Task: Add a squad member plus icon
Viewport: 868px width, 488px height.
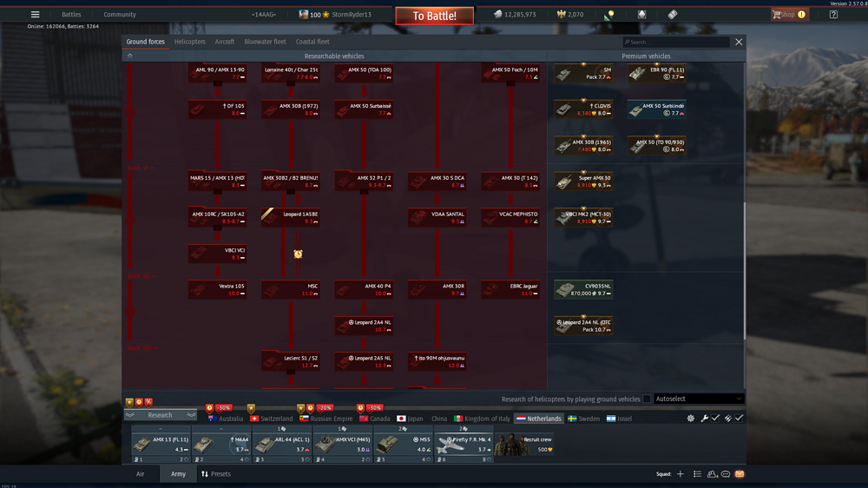Action: pyautogui.click(x=681, y=474)
